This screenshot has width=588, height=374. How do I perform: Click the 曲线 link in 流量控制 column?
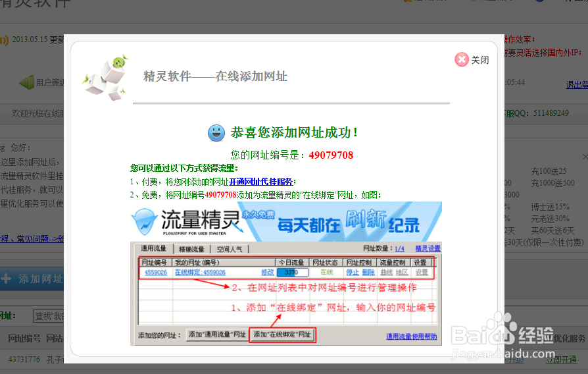386,272
